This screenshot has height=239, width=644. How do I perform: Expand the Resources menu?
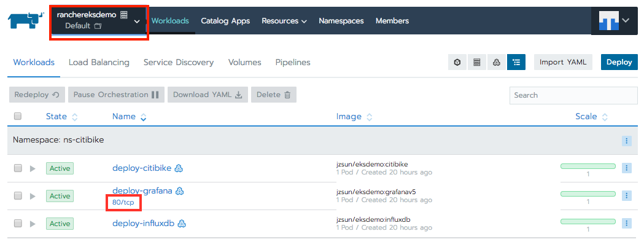coord(284,20)
